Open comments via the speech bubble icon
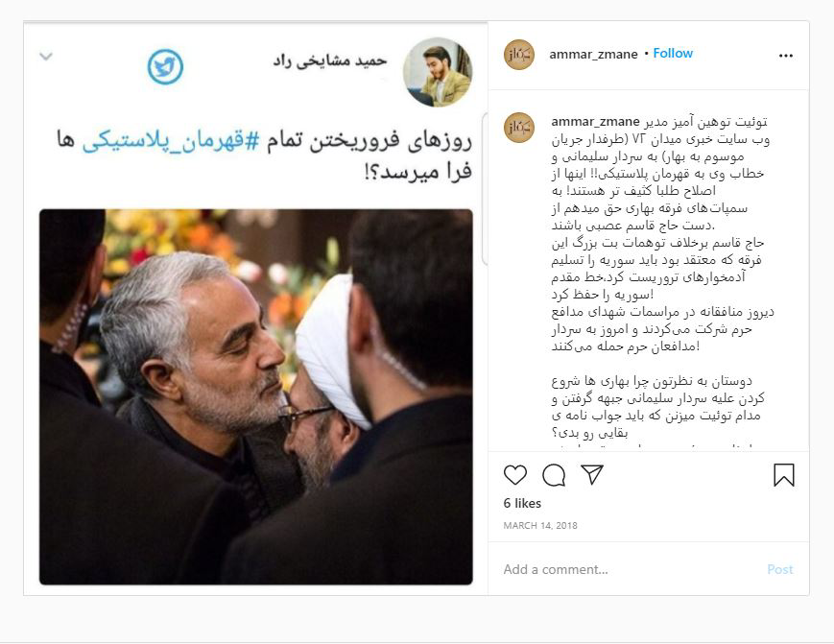Image resolution: width=834 pixels, height=644 pixels. click(554, 475)
